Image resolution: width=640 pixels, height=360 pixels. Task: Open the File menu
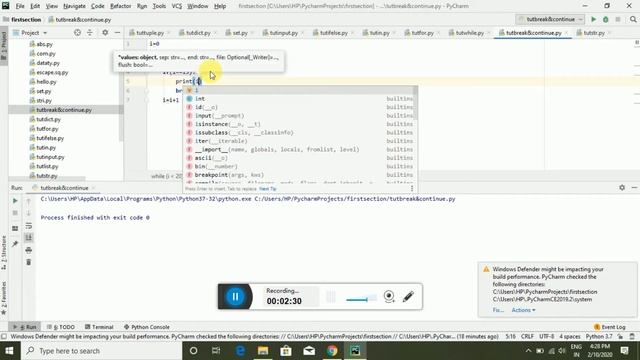(x=20, y=6)
